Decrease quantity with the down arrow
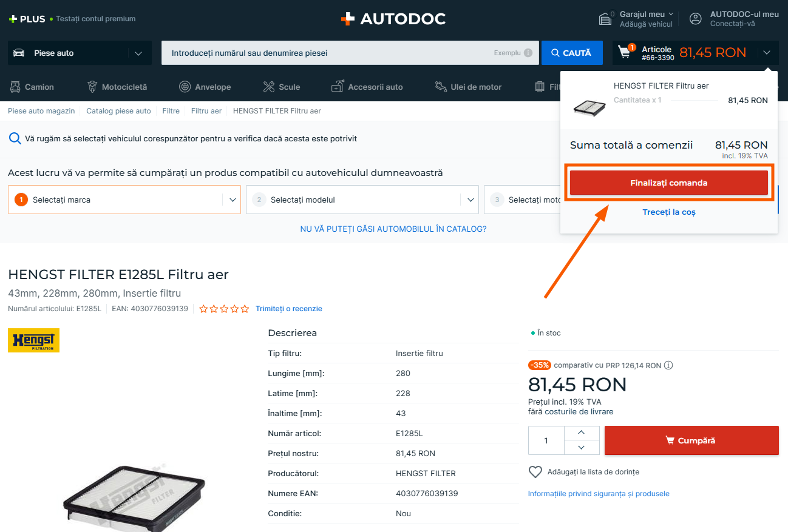Image resolution: width=788 pixels, height=532 pixels. click(581, 448)
